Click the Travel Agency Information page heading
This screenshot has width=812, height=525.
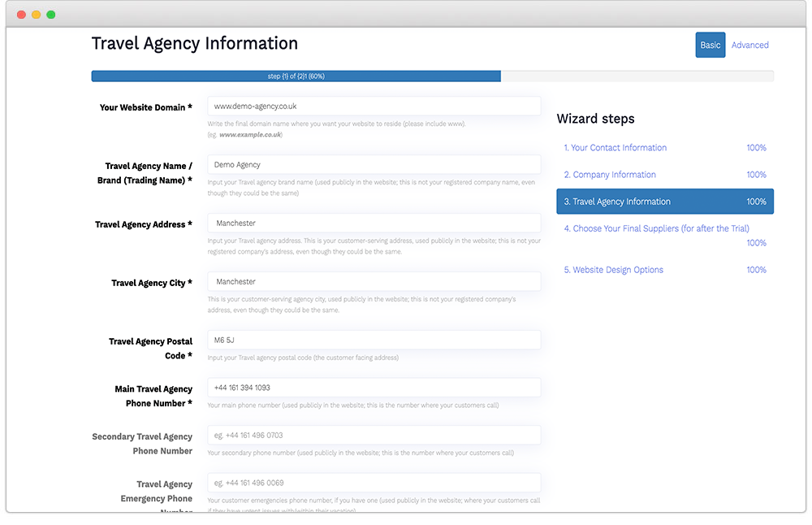pyautogui.click(x=195, y=44)
